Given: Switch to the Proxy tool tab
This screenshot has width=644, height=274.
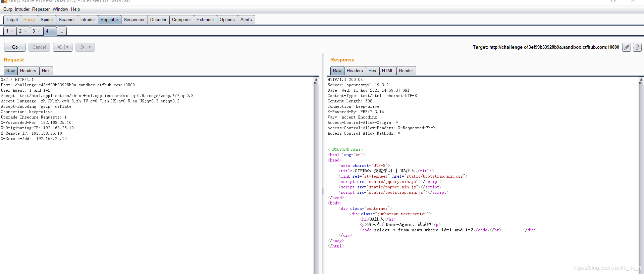Looking at the screenshot, I should click(x=29, y=20).
